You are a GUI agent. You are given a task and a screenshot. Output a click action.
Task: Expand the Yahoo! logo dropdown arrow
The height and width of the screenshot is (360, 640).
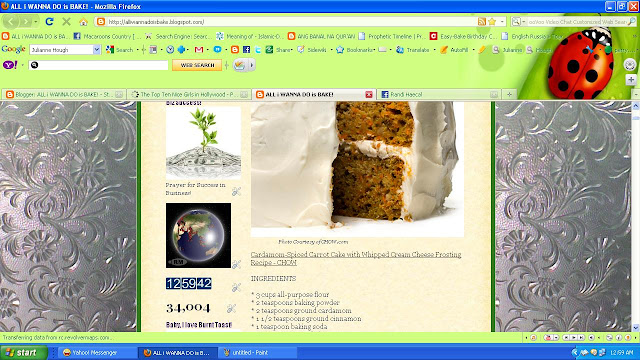pos(22,65)
